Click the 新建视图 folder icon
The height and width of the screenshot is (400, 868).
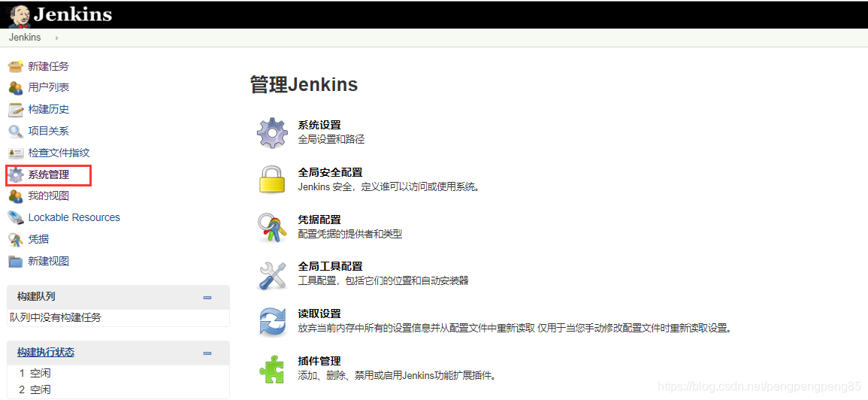[x=16, y=262]
